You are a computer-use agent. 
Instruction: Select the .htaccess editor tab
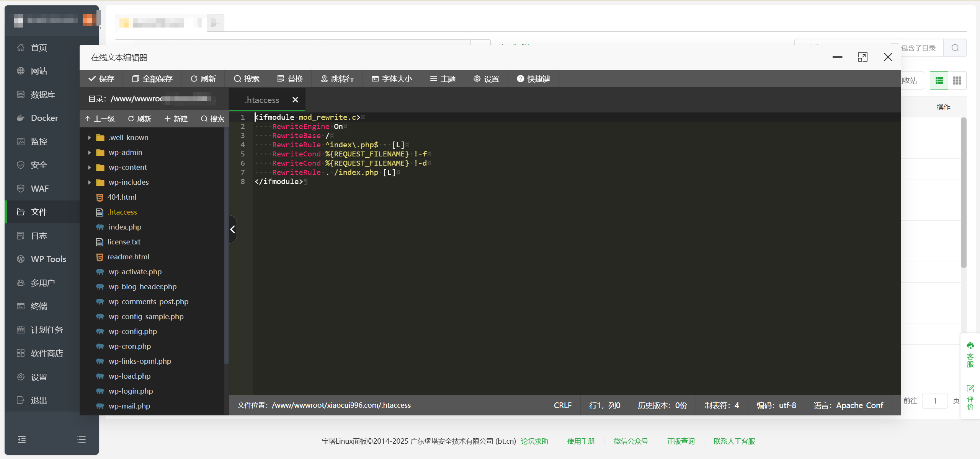[x=262, y=100]
